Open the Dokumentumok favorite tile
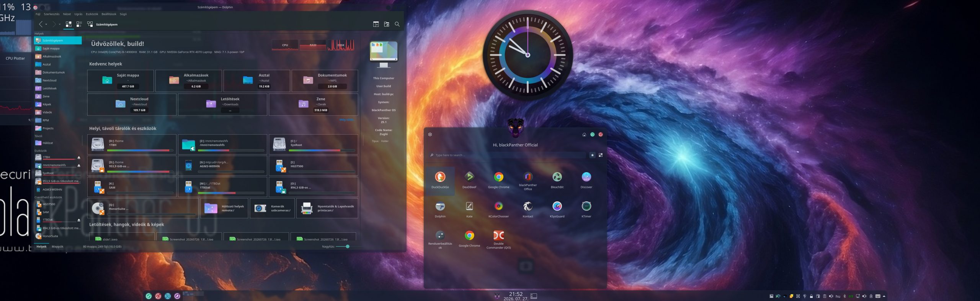The width and height of the screenshot is (980, 301). [325, 81]
